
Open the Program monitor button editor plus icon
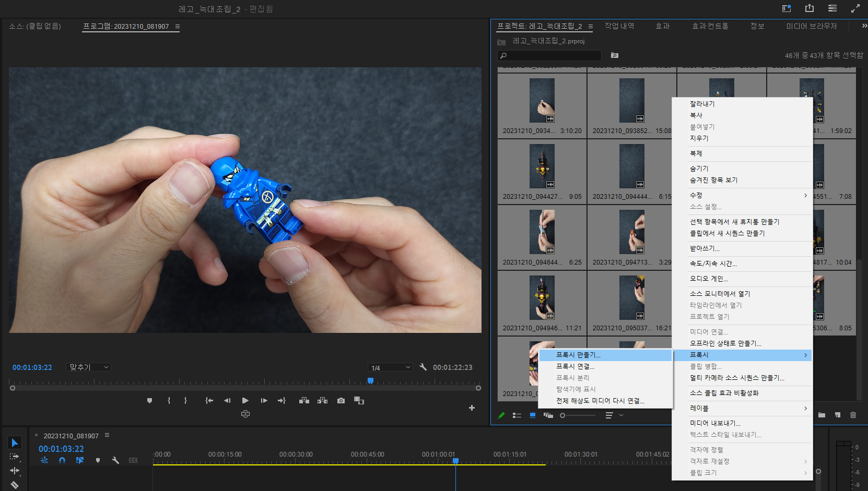pyautogui.click(x=472, y=408)
